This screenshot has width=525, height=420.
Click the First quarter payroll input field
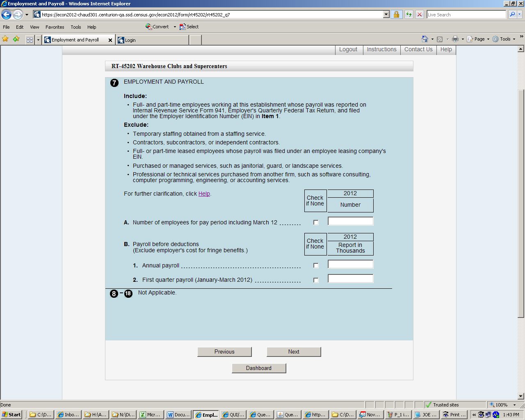(351, 279)
